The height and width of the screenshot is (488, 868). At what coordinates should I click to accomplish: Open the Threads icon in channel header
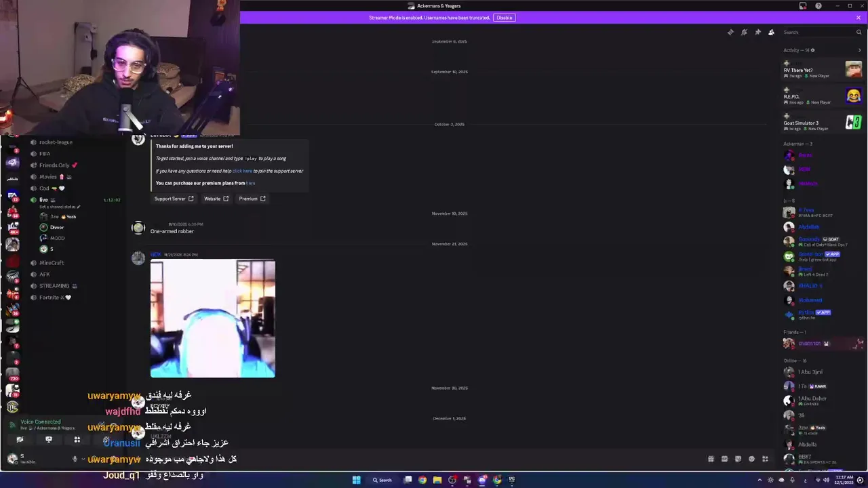pyautogui.click(x=730, y=33)
